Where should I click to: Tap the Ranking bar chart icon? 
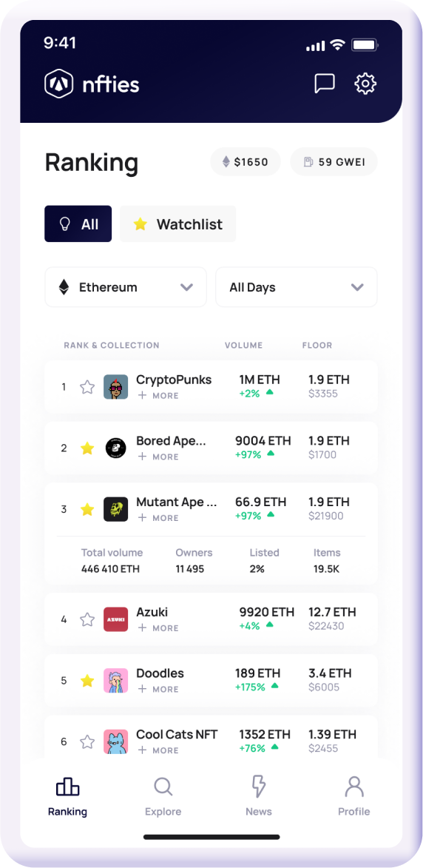tap(67, 786)
